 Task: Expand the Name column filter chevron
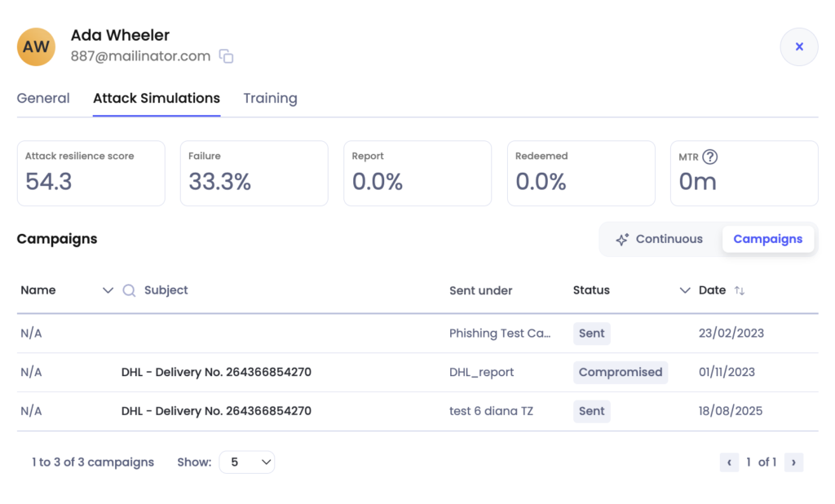[108, 290]
